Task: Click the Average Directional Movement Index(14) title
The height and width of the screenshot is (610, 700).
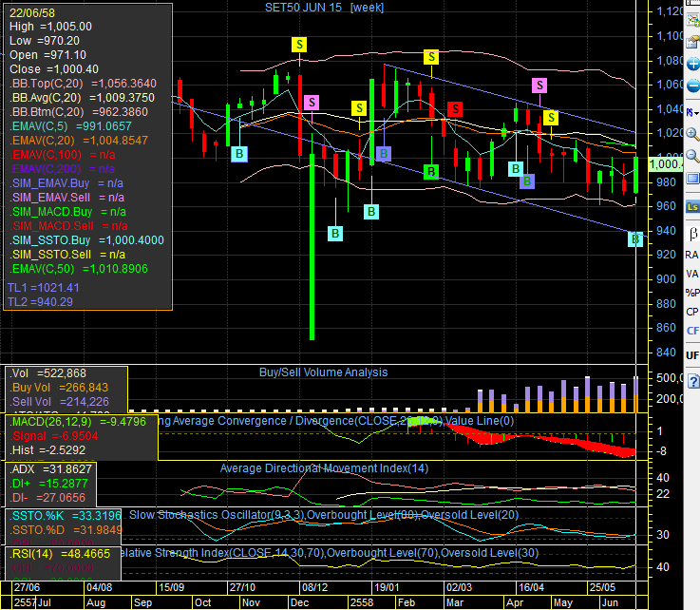Action: (x=324, y=468)
